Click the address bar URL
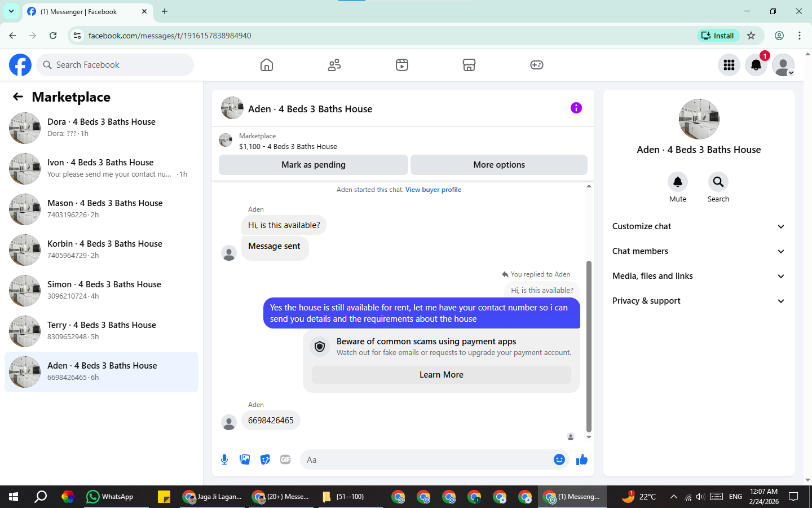The image size is (812, 508). (170, 36)
